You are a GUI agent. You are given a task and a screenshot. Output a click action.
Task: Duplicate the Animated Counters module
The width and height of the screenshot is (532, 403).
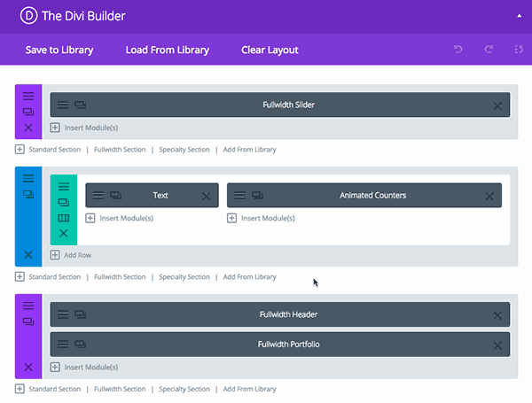(x=257, y=196)
